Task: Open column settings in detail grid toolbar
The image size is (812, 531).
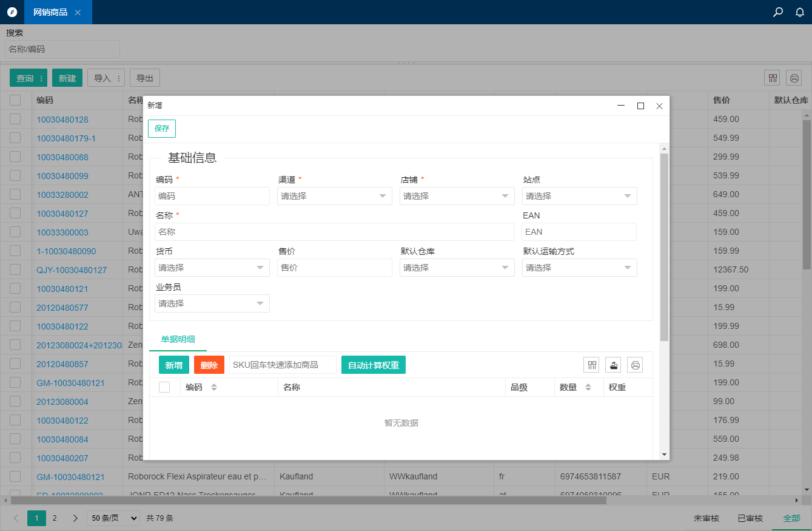Action: point(591,365)
